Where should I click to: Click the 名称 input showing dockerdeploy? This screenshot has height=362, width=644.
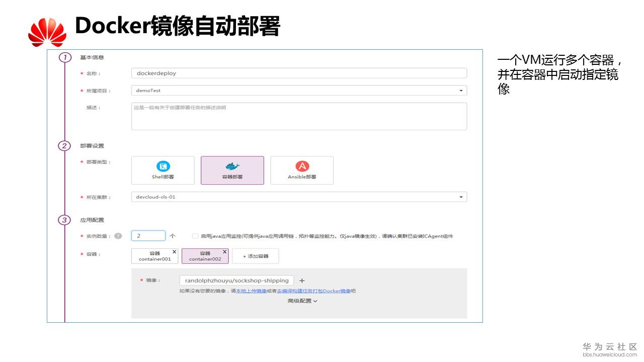(x=299, y=73)
